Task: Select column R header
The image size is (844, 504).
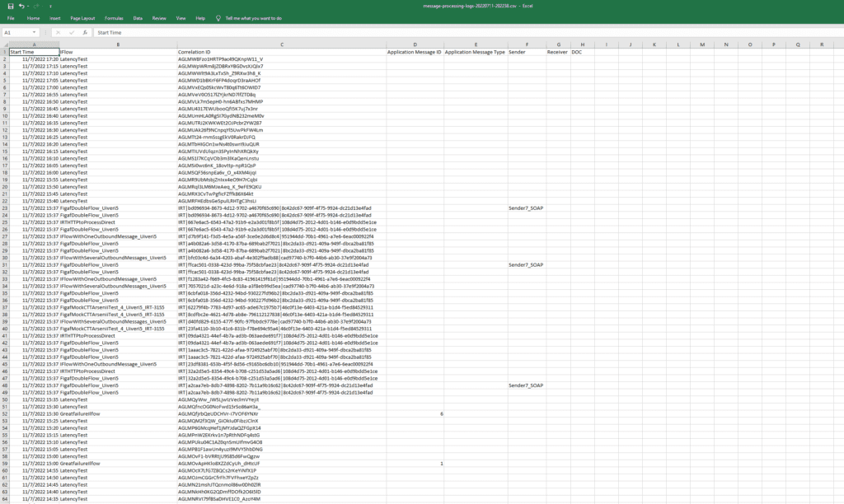Action: (x=822, y=44)
